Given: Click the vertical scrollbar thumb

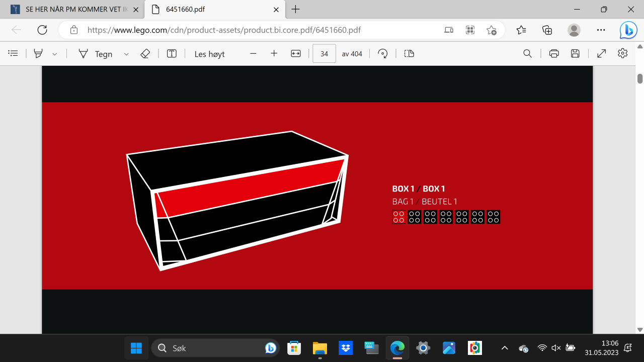Looking at the screenshot, I should pyautogui.click(x=640, y=78).
